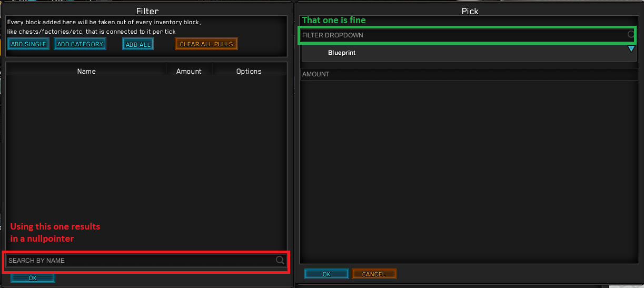The width and height of the screenshot is (644, 288).
Task: Click magnifier icon in Search By Name field
Action: [x=280, y=260]
